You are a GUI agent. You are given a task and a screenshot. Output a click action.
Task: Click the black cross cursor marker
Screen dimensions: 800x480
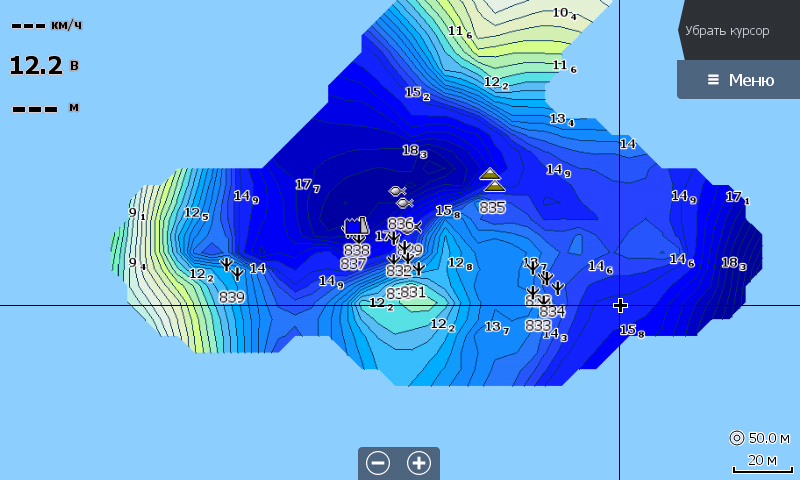(x=620, y=306)
